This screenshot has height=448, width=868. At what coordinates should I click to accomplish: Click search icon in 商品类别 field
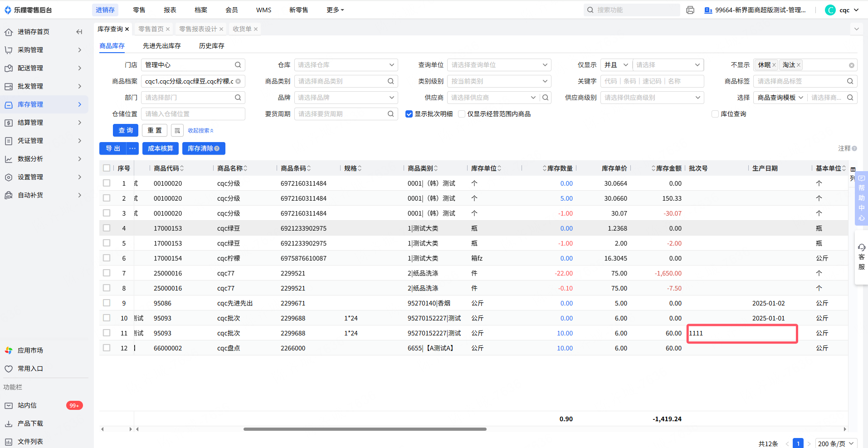pyautogui.click(x=390, y=81)
